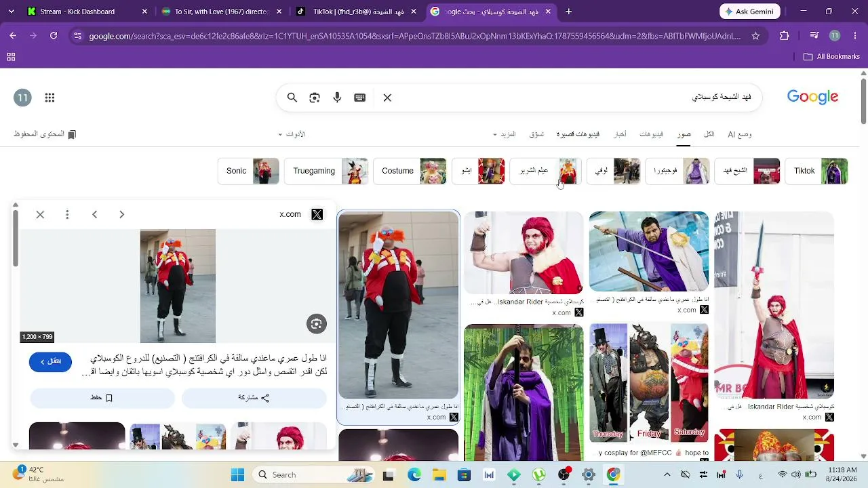The height and width of the screenshot is (488, 868).
Task: View site information icon in address bar
Action: tap(77, 36)
